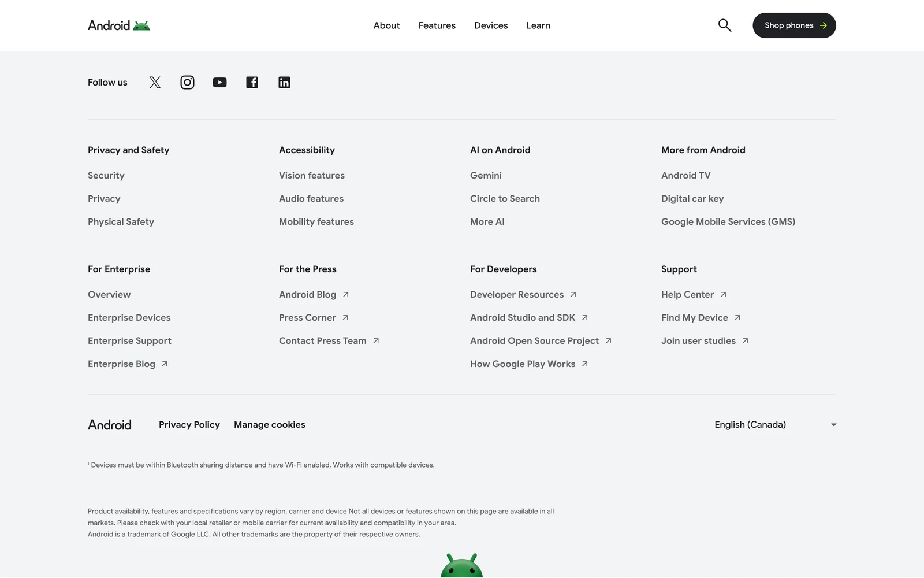
Task: Open the LinkedIn social icon
Action: point(284,83)
